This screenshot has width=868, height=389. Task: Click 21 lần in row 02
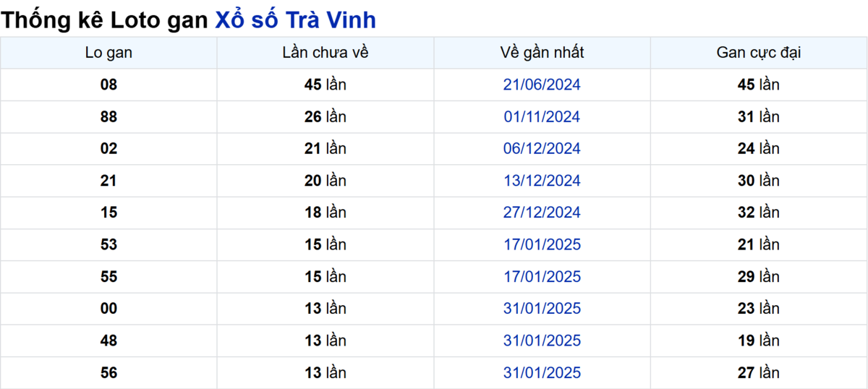click(325, 148)
